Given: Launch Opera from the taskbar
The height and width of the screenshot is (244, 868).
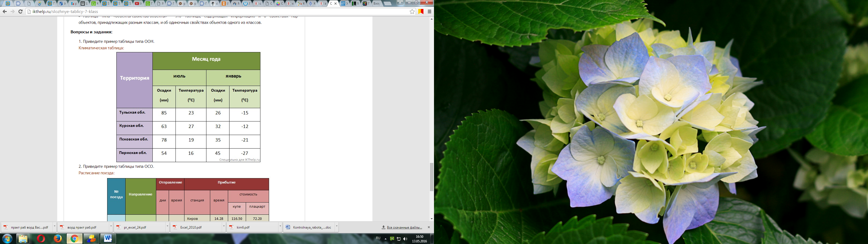Looking at the screenshot, I should 41,239.
